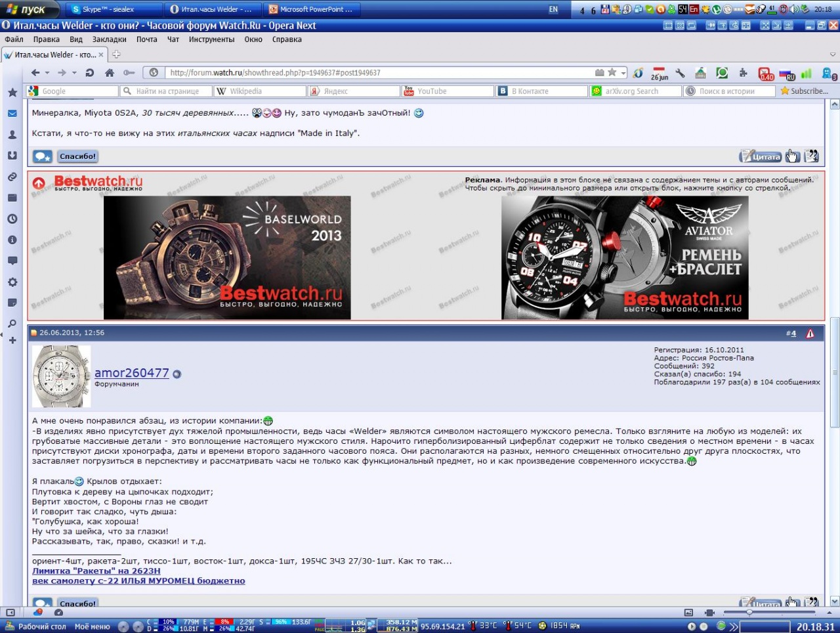The image size is (840, 633).
Task: Click the Subscribe... bookmark link
Action: pos(804,91)
